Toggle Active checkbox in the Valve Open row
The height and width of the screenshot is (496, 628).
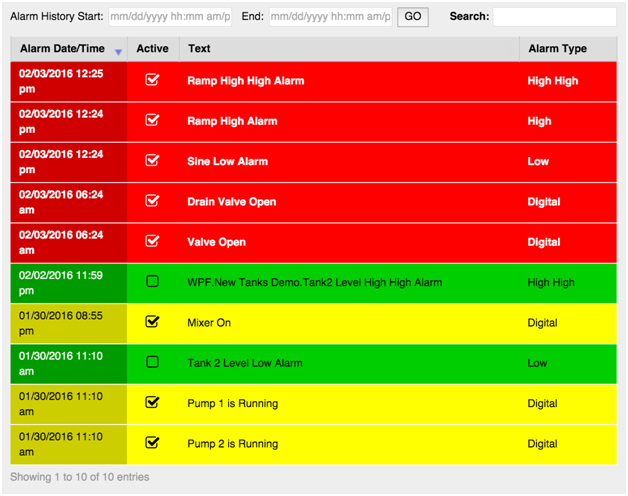(152, 241)
